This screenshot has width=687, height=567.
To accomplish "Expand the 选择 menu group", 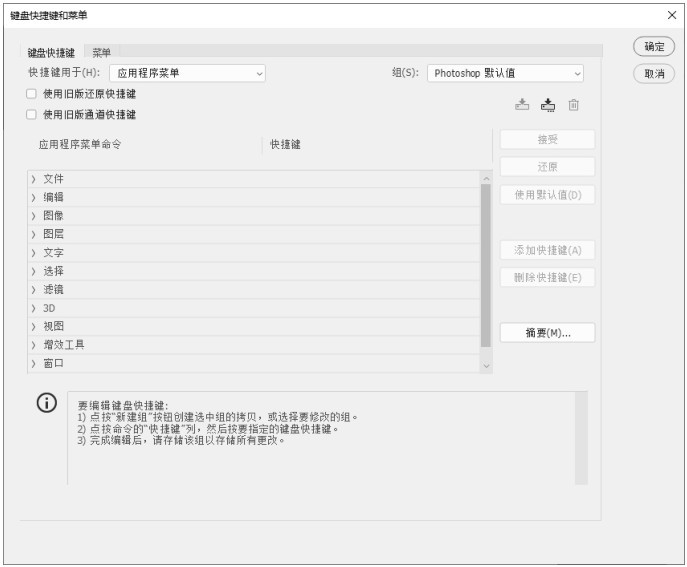I will pyautogui.click(x=33, y=272).
